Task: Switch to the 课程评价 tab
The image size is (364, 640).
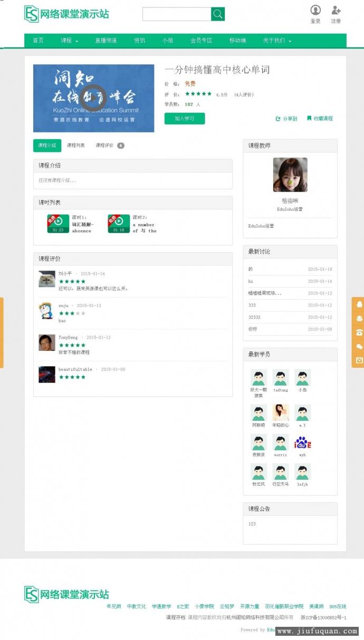Action: point(110,146)
